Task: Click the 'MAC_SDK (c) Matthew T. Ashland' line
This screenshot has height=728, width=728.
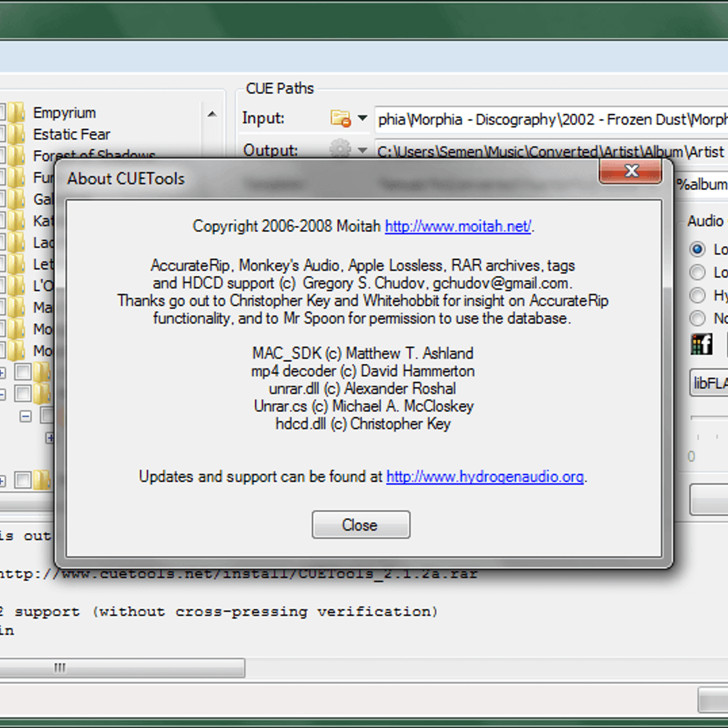Action: 363,353
